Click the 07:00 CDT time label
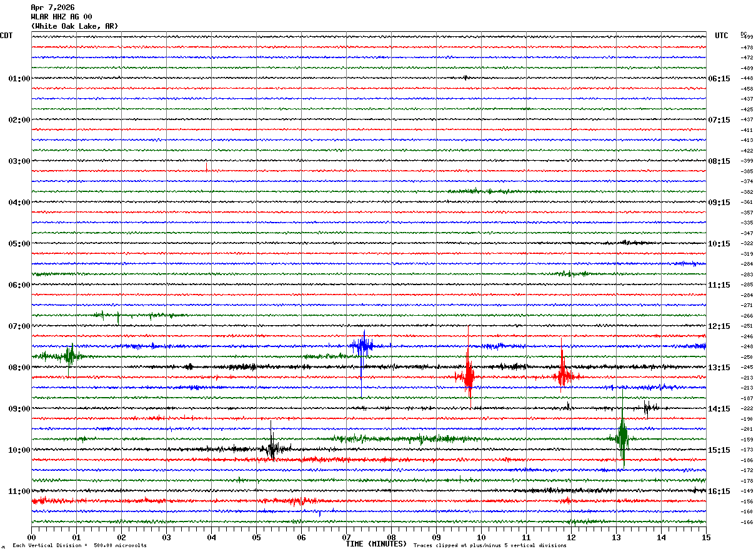Image resolution: width=756 pixels, height=554 pixels. click(x=19, y=326)
